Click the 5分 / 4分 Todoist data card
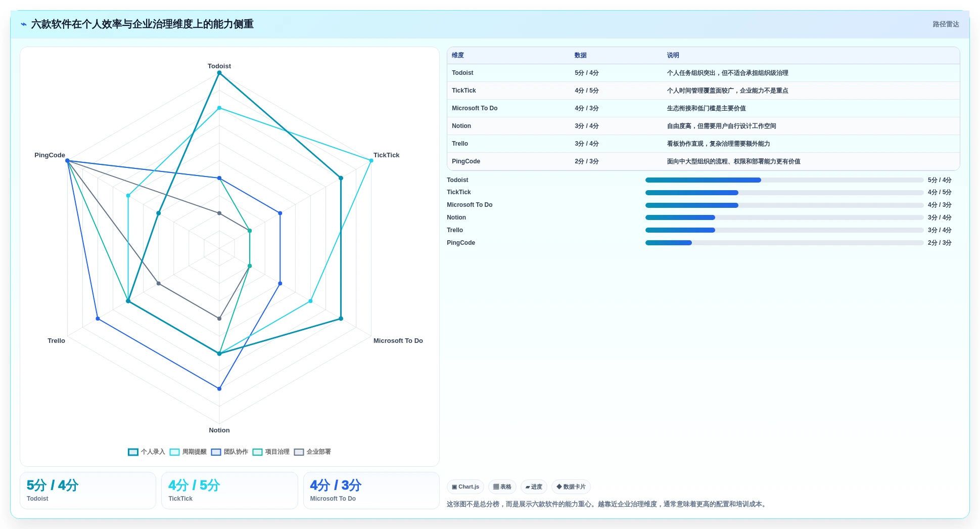980x529 pixels. click(88, 491)
